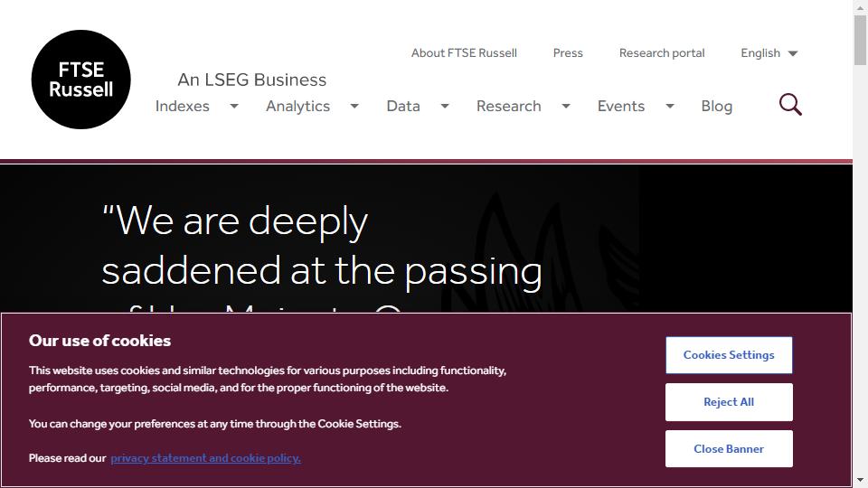This screenshot has width=868, height=488.
Task: Click the Close Banner button
Action: tap(729, 449)
